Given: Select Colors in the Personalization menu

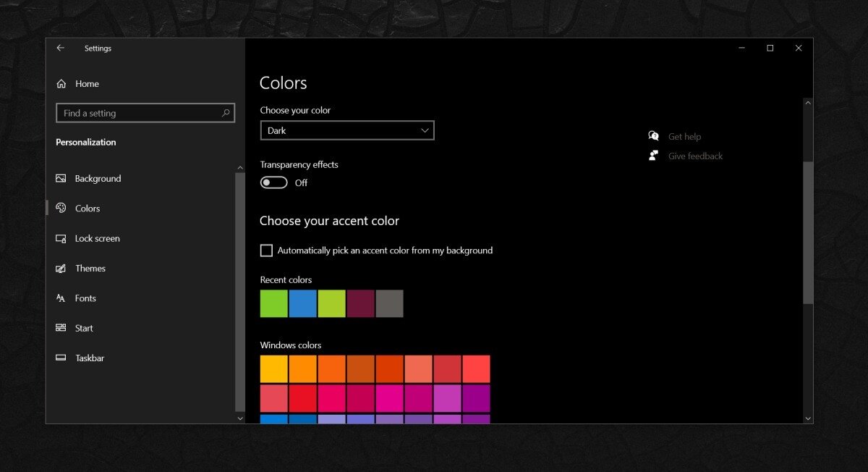Looking at the screenshot, I should tap(88, 208).
